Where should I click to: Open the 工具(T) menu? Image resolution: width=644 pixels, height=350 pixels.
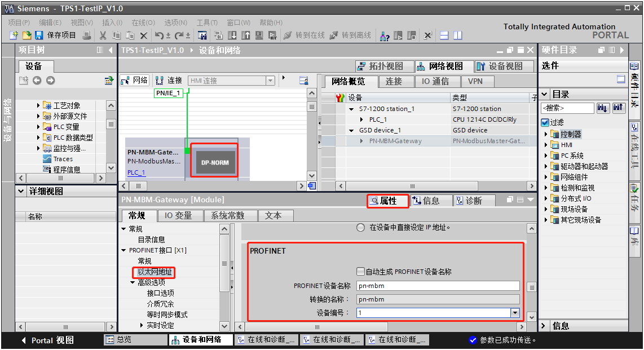[207, 23]
